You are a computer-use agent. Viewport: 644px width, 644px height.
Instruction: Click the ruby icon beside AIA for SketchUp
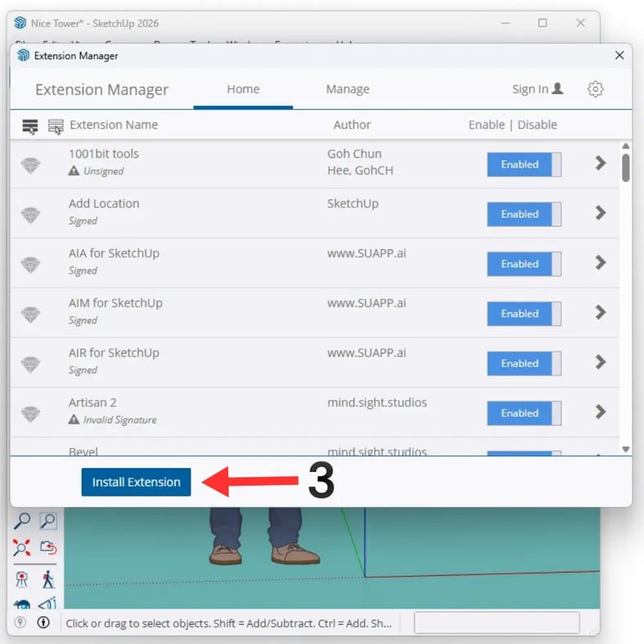(31, 265)
